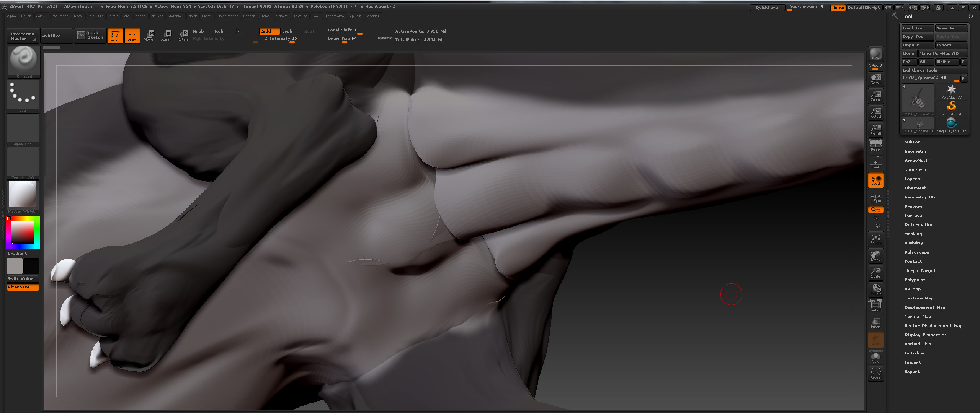This screenshot has height=413, width=980.
Task: Click the Save As button
Action: tap(951, 28)
